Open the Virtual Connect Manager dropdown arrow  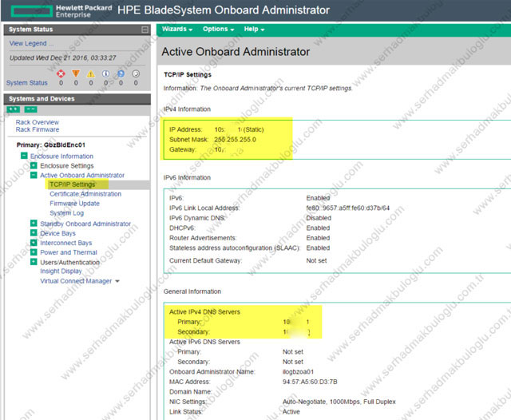tap(117, 282)
